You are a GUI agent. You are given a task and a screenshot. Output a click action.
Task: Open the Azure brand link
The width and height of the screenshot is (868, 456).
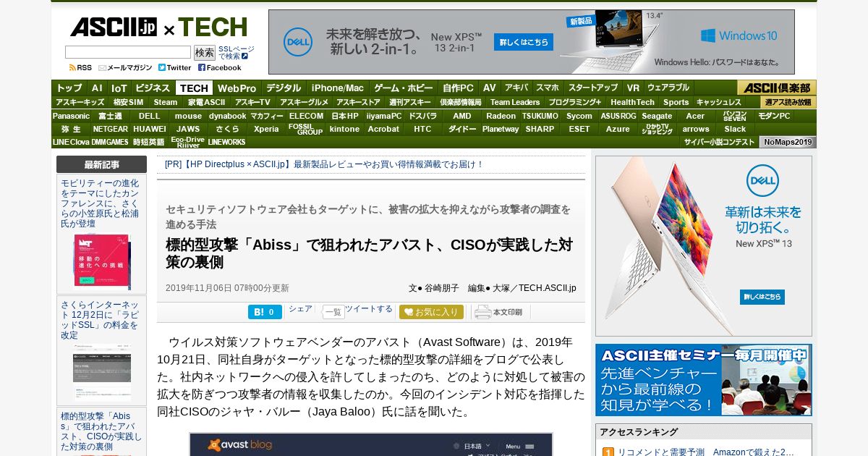pos(618,129)
